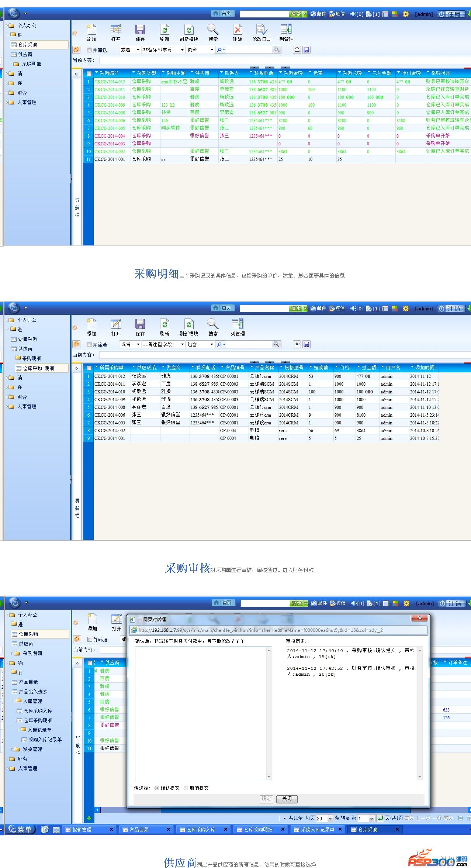Open the 采购编号 column header dropdown arrow
471x868 pixels.
point(97,73)
